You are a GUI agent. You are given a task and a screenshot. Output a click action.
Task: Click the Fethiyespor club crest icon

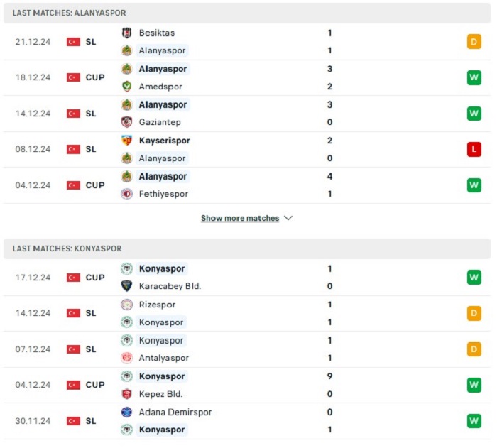point(127,194)
